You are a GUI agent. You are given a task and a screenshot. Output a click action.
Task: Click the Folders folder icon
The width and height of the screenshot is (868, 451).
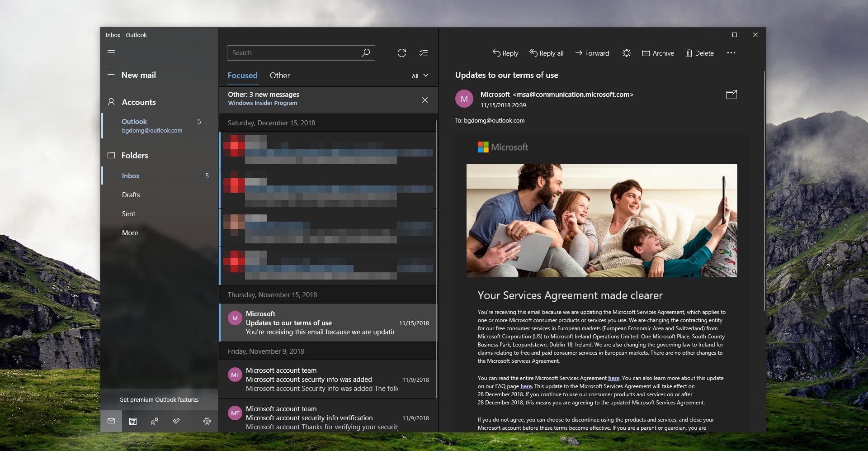(x=111, y=155)
